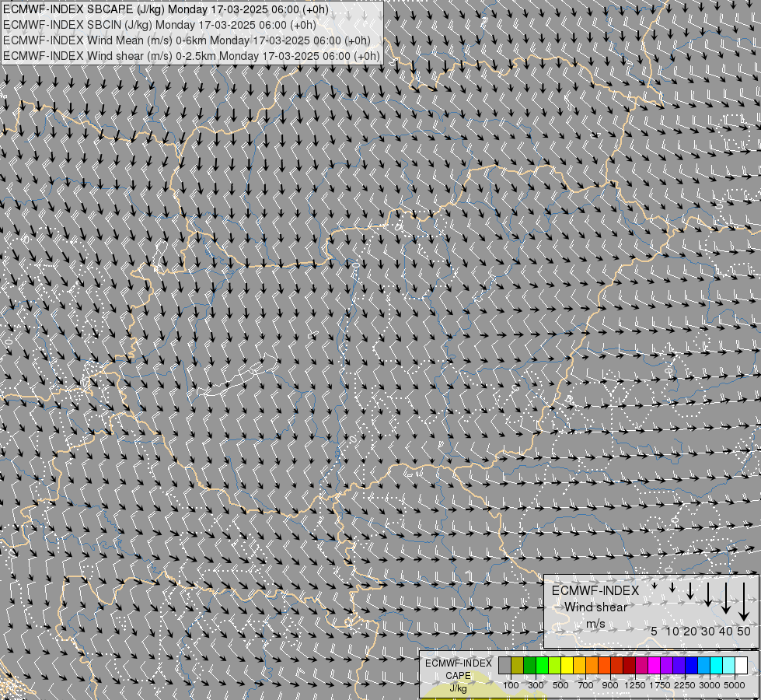The height and width of the screenshot is (700, 761).
Task: Click the 5 m/s wind shear legend arrow
Action: point(655,586)
